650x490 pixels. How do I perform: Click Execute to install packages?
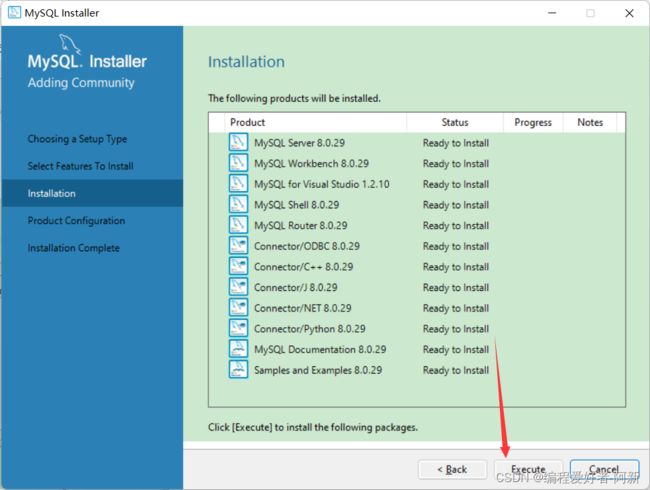pyautogui.click(x=528, y=469)
